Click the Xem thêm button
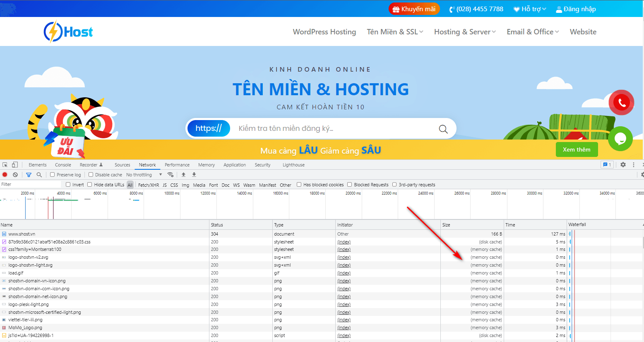The width and height of the screenshot is (644, 342). click(x=577, y=149)
